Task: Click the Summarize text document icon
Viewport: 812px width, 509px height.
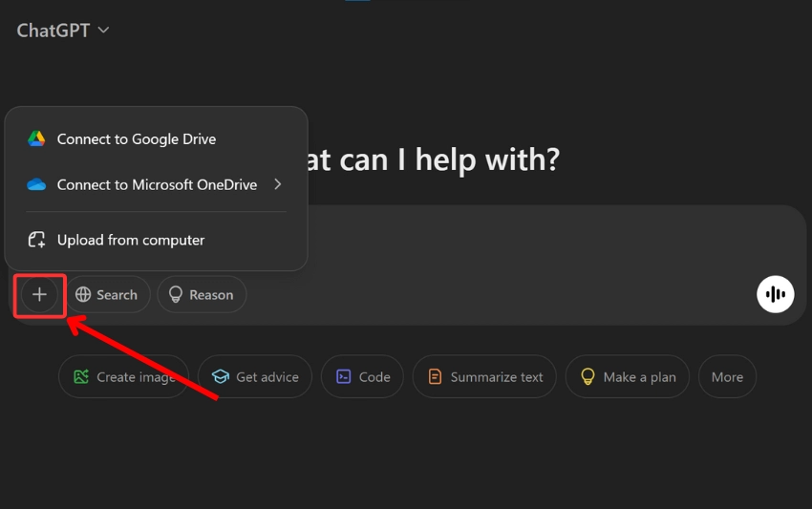Action: coord(435,376)
